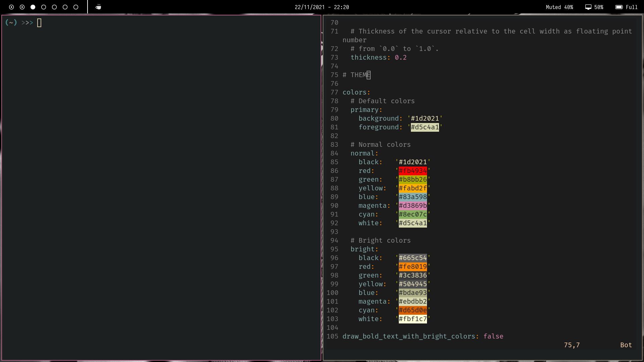Click the Bot indicator in the vim statusline

pyautogui.click(x=626, y=345)
